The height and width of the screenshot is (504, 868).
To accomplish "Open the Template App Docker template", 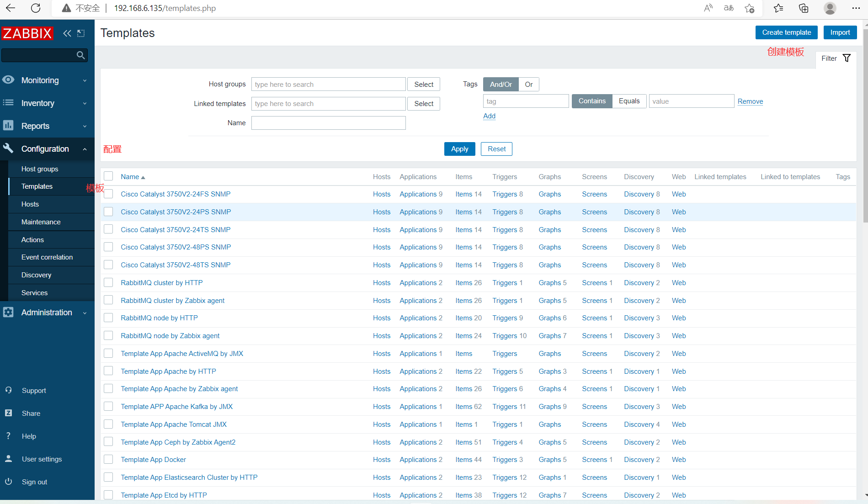I will click(153, 459).
